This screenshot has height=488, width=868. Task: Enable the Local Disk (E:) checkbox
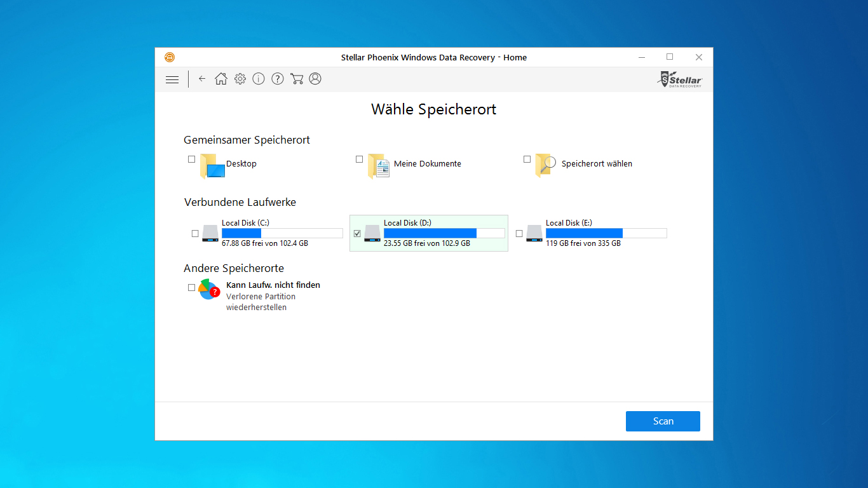pyautogui.click(x=519, y=234)
